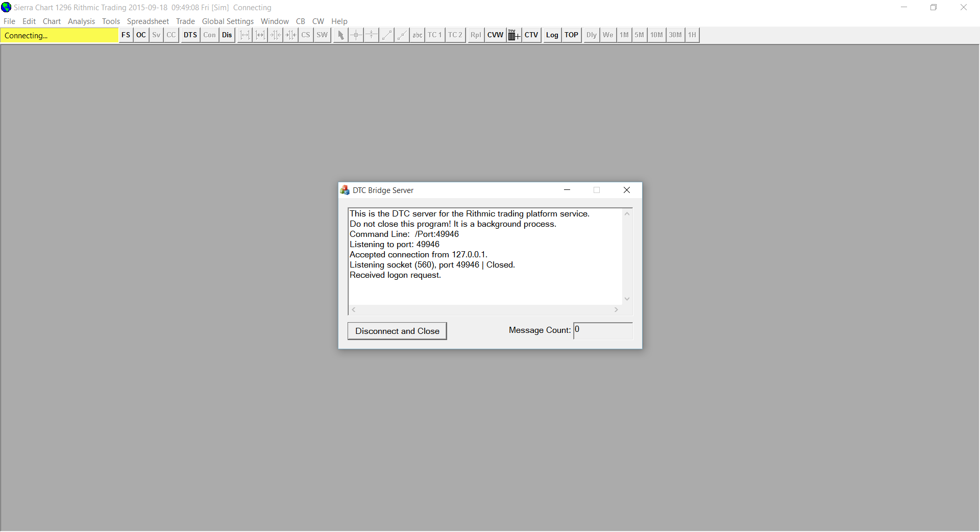Click the FS toolbar button
980x532 pixels.
coord(126,35)
